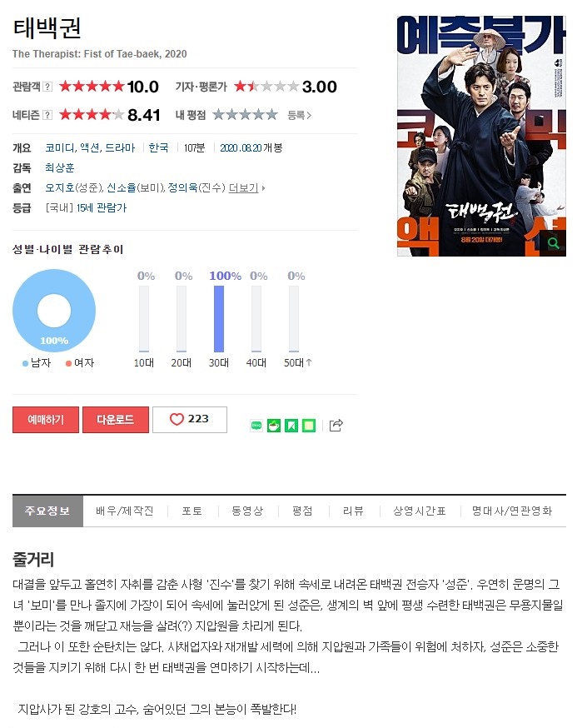Click the question mark next to 관람객
582x728 pixels.
(47, 87)
